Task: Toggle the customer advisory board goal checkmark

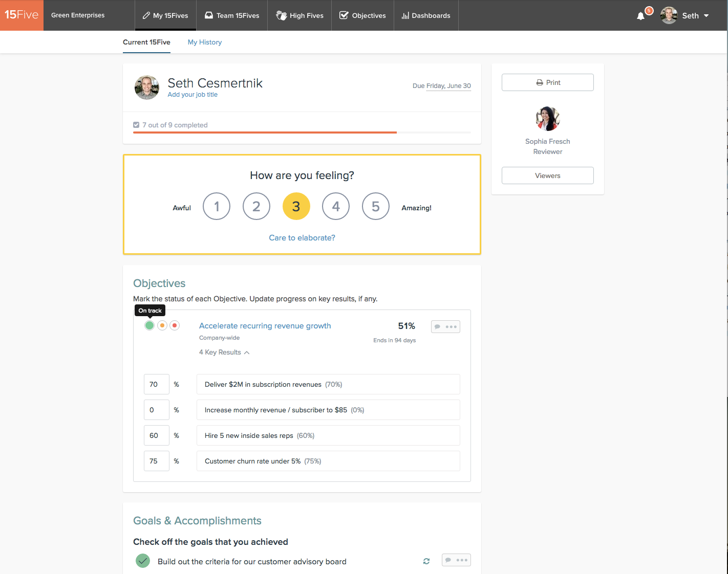Action: coord(143,561)
